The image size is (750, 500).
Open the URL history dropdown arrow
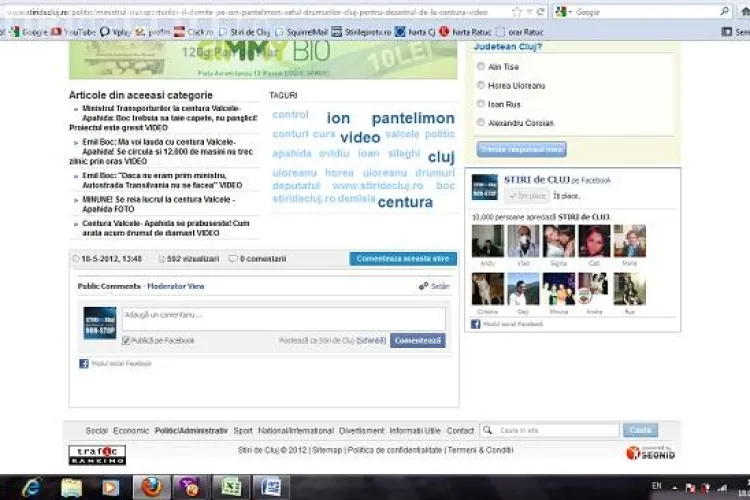pyautogui.click(x=529, y=11)
